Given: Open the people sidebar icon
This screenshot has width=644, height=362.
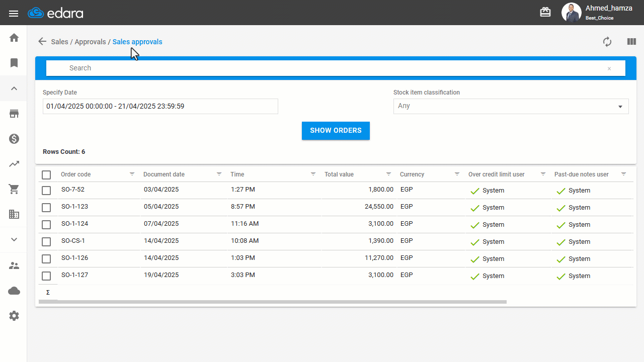Looking at the screenshot, I should point(14,265).
